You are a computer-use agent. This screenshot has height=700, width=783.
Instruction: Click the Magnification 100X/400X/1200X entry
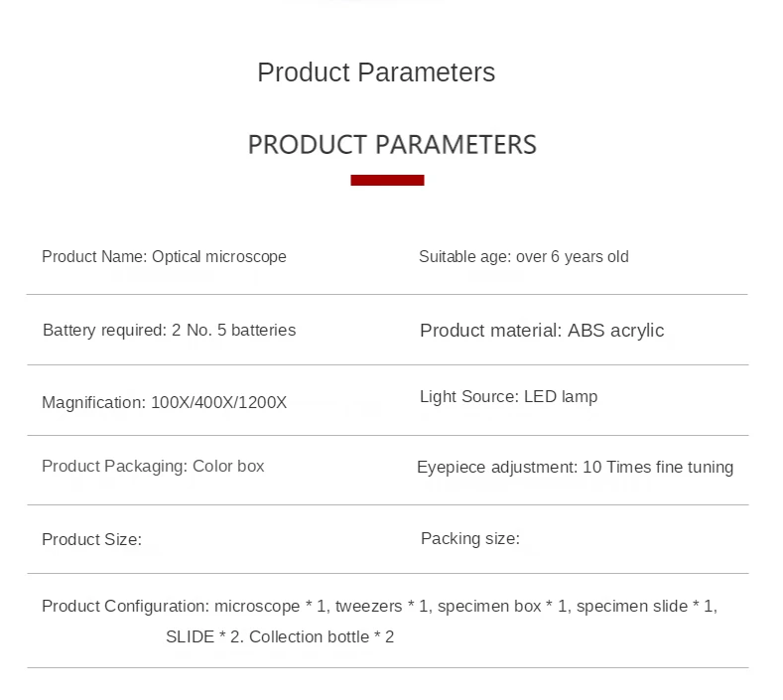(x=164, y=402)
